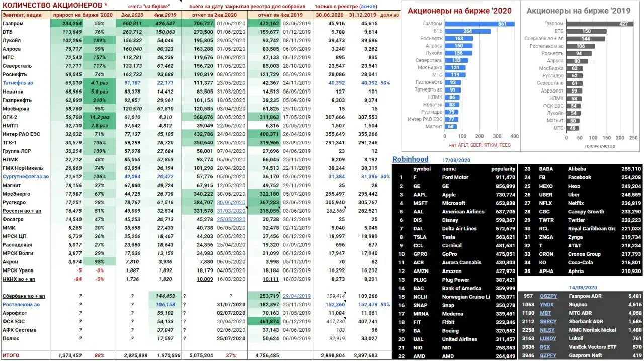Select Robinhood date 17/08/2020
644x361 pixels.
point(456,160)
